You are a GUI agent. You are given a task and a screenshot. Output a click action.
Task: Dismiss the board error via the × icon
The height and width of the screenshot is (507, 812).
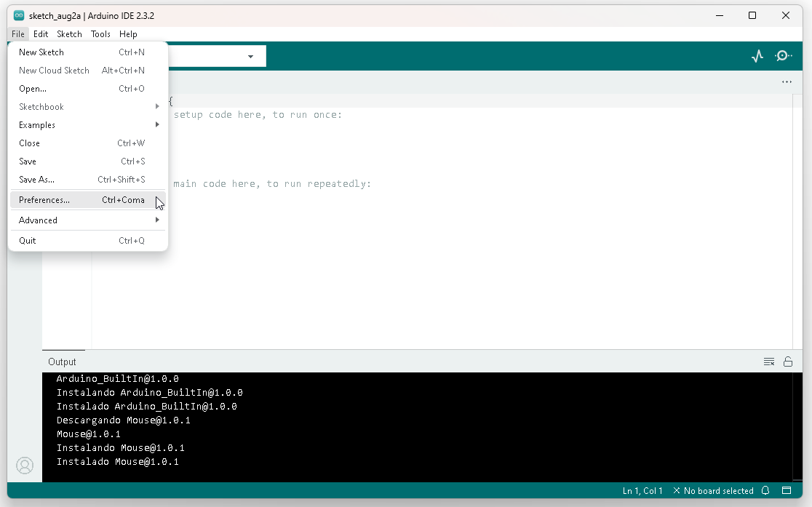pyautogui.click(x=677, y=490)
